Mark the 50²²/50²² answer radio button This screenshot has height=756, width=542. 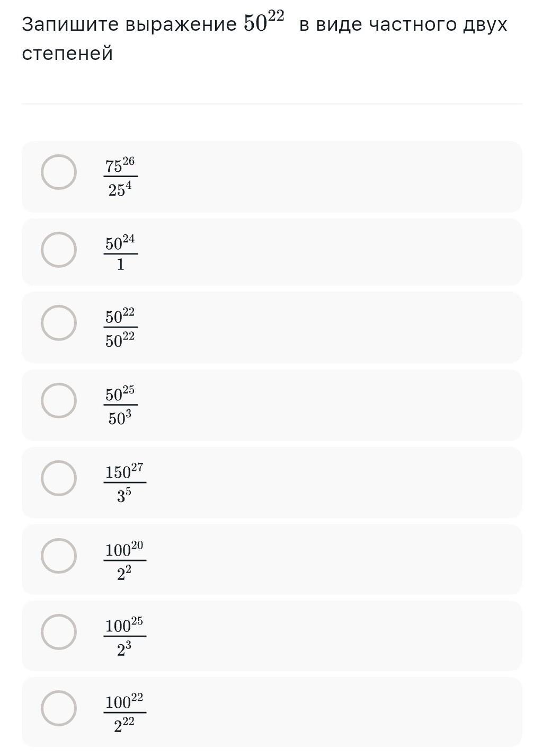[59, 323]
